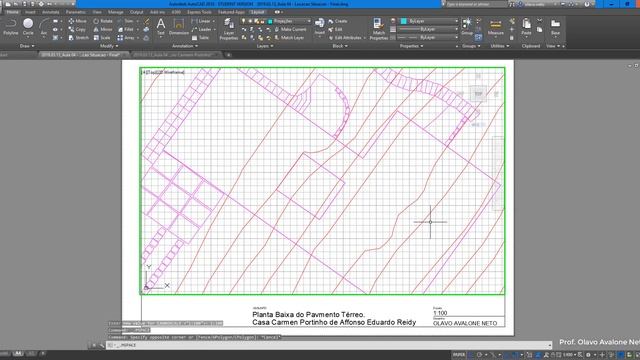Click Create block button
Image resolution: width=640 pixels, height=360 pixels.
(x=338, y=21)
